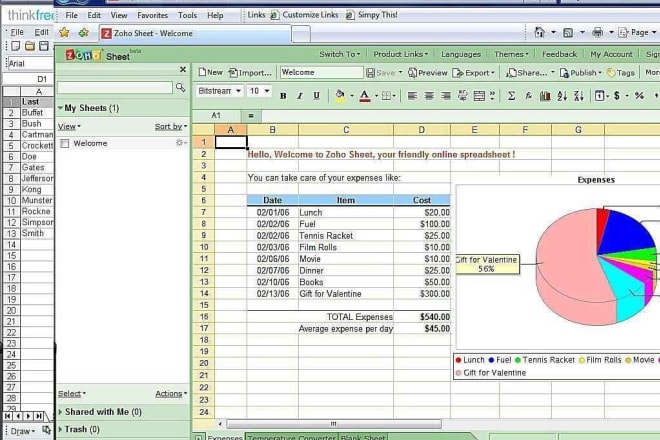Click the browser print icon
Viewport: 660px width, 440px height.
[x=597, y=32]
